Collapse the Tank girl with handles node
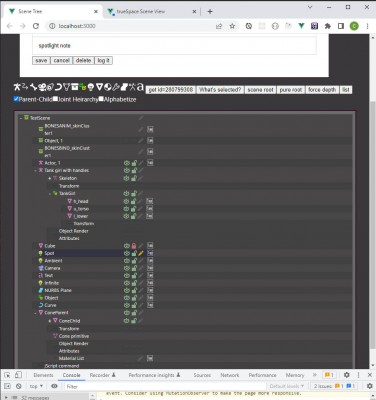The image size is (376, 400). (x=35, y=170)
